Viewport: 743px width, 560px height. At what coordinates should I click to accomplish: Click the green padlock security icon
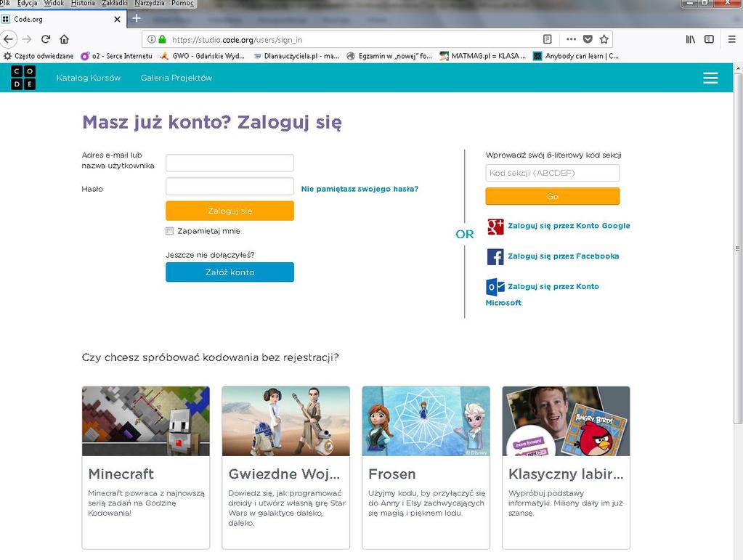point(163,39)
